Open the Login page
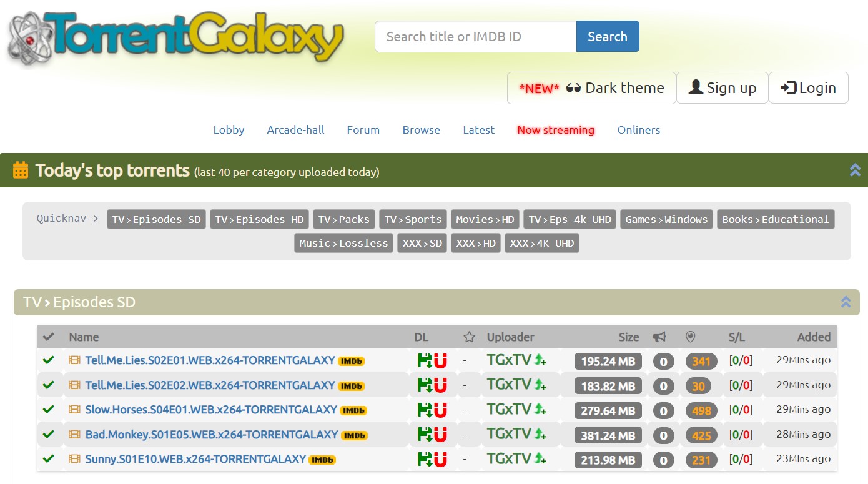This screenshot has height=484, width=868. [808, 88]
